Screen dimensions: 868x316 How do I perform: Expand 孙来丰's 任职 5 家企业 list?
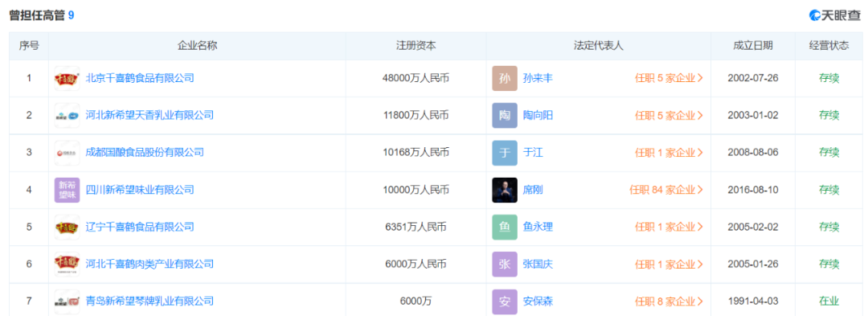click(669, 79)
